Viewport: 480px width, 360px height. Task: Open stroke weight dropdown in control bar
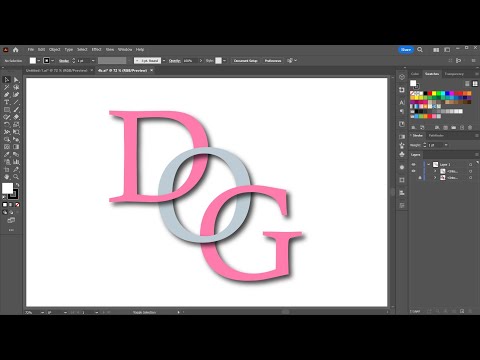pyautogui.click(x=93, y=61)
